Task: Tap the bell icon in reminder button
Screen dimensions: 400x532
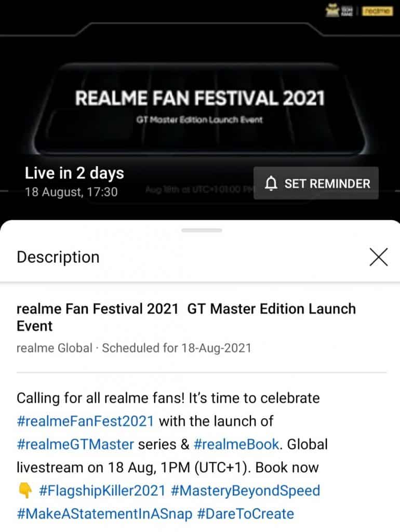Action: point(271,183)
